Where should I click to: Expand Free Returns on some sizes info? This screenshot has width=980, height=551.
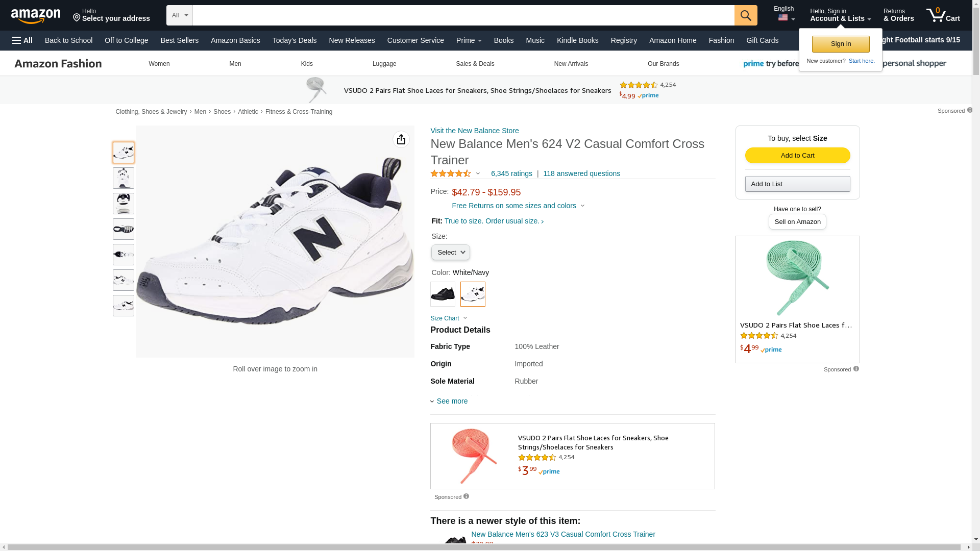point(518,206)
